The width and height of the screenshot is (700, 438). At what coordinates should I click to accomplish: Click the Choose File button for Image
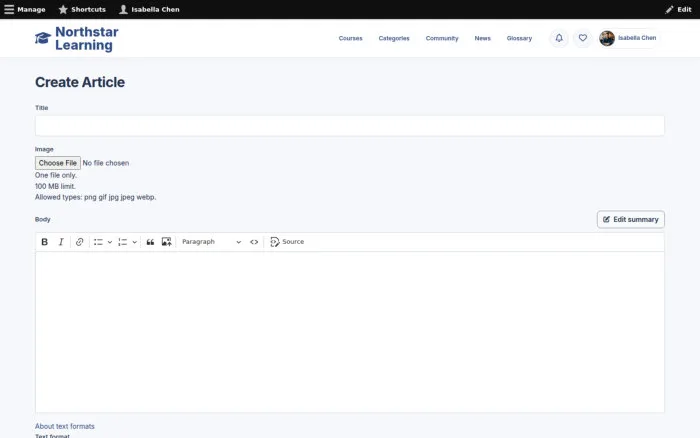click(58, 163)
